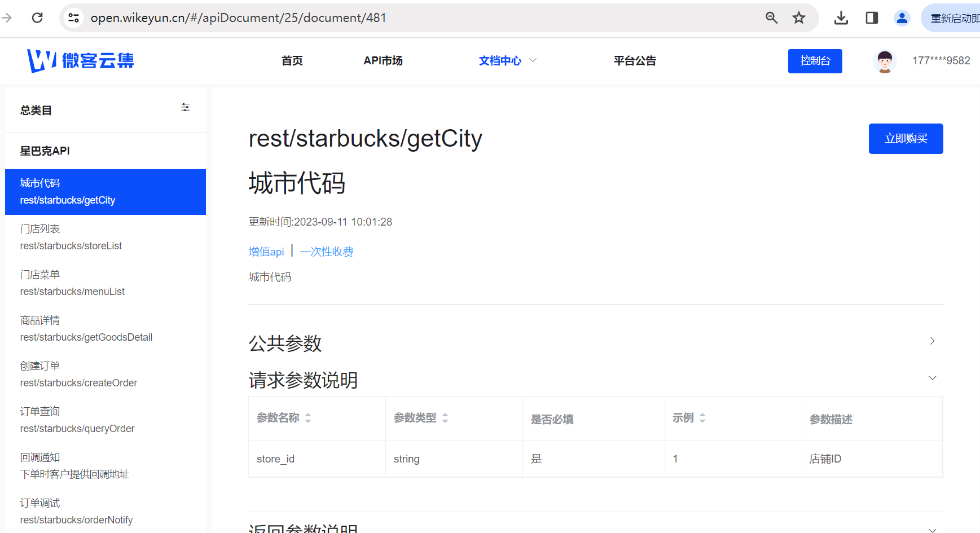
Task: Sort by 示例 column arrows
Action: pos(702,418)
